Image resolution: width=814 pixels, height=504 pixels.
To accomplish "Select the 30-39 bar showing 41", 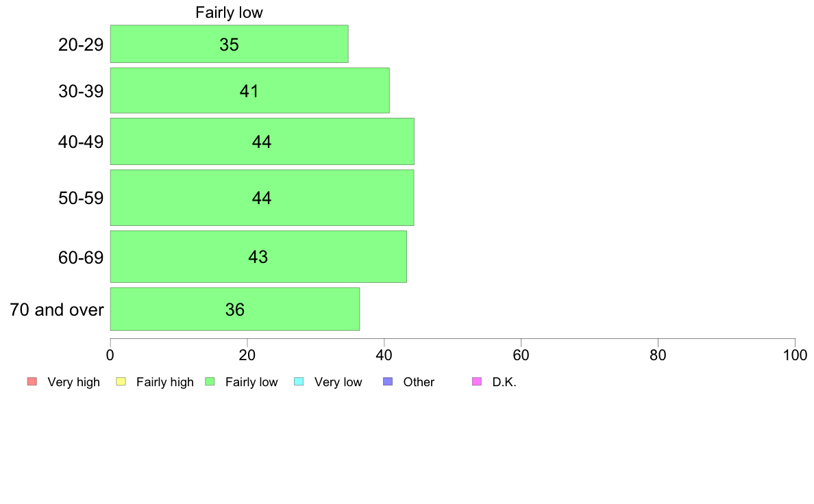I will [x=249, y=90].
